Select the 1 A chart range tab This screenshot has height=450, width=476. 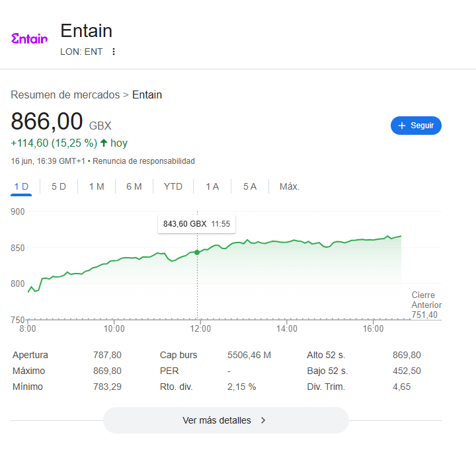[x=212, y=186]
